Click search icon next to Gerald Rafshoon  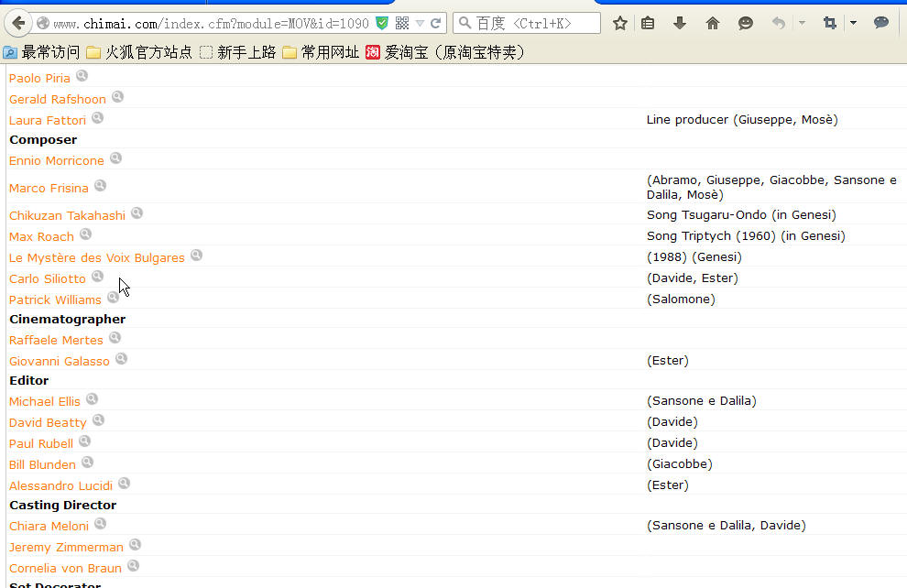click(x=118, y=96)
